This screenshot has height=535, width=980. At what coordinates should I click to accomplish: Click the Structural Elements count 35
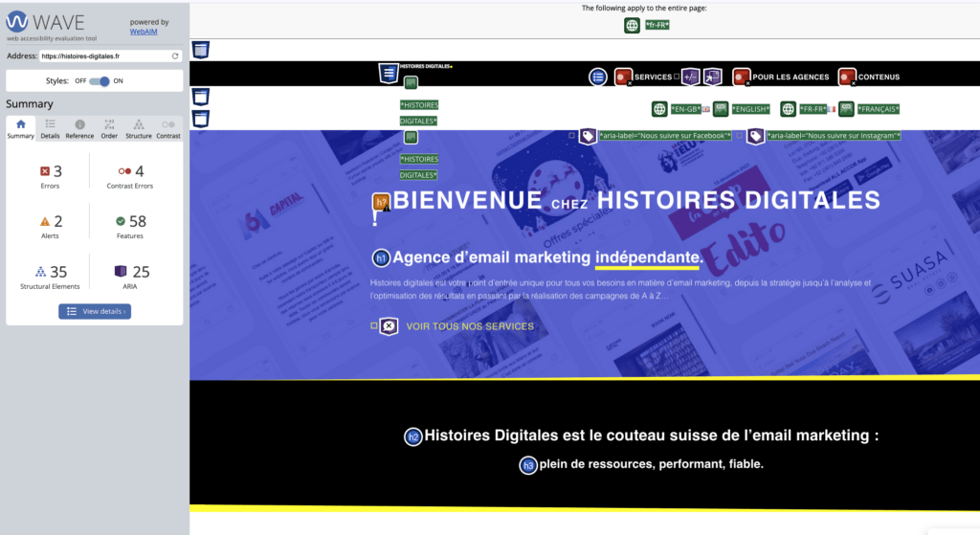pyautogui.click(x=58, y=272)
